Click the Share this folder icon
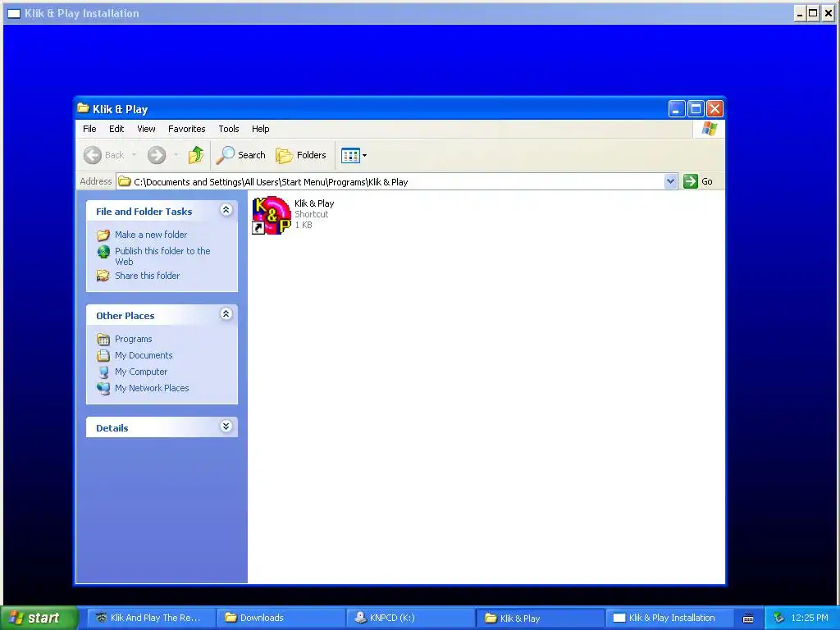The width and height of the screenshot is (840, 630). tap(103, 276)
